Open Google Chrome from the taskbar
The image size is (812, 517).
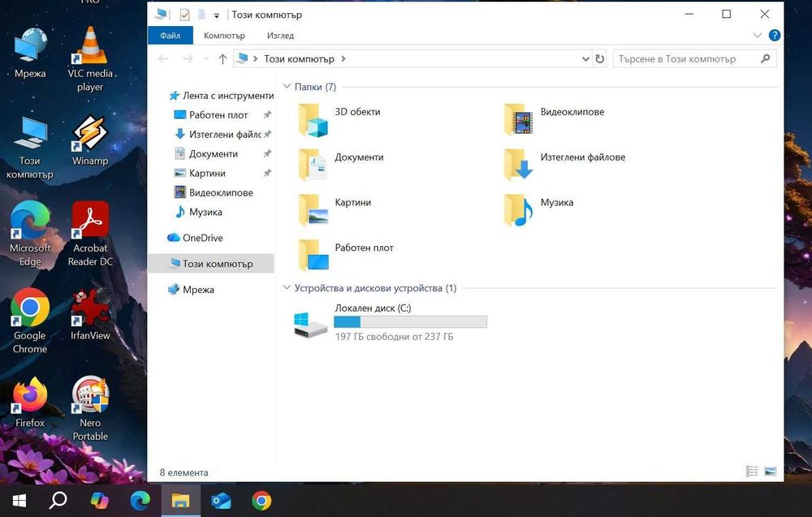[x=261, y=501]
